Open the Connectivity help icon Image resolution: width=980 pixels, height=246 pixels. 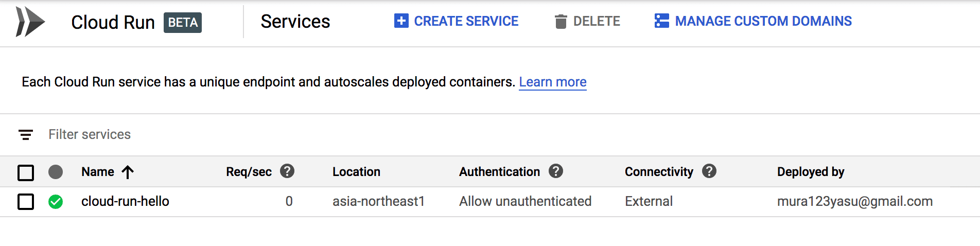tap(709, 171)
